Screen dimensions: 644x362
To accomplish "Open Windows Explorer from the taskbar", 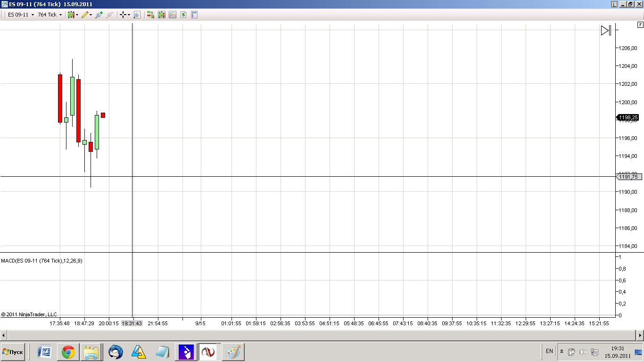I will tap(91, 352).
